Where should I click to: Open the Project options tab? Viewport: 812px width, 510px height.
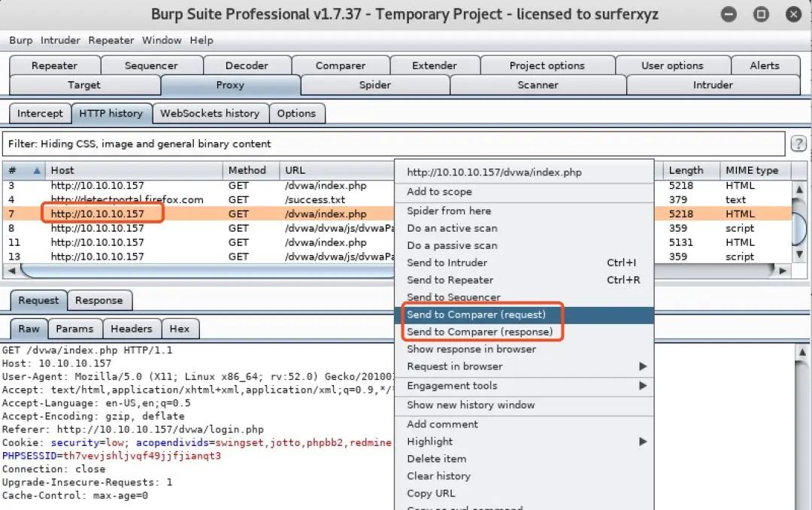[x=547, y=65]
